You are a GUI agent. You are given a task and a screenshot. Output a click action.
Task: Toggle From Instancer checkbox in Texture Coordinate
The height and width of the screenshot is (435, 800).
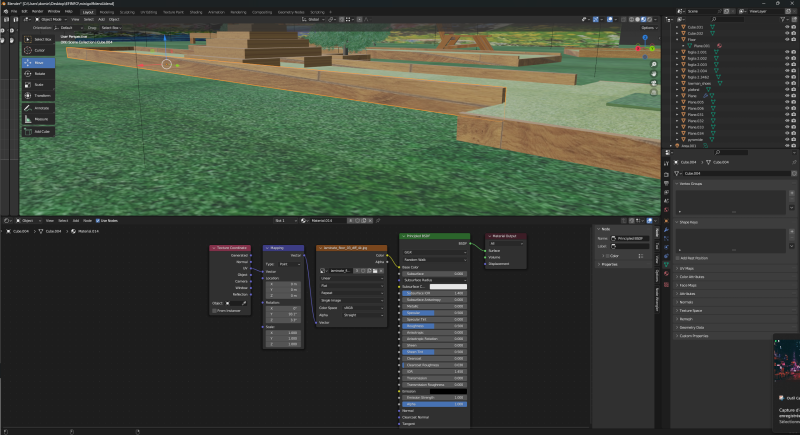click(x=214, y=311)
